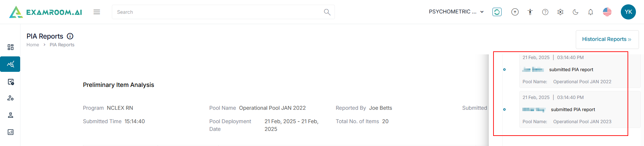Screen dimensions: 644x146
Task: Open the user settings sidebar icon
Action: click(10, 98)
